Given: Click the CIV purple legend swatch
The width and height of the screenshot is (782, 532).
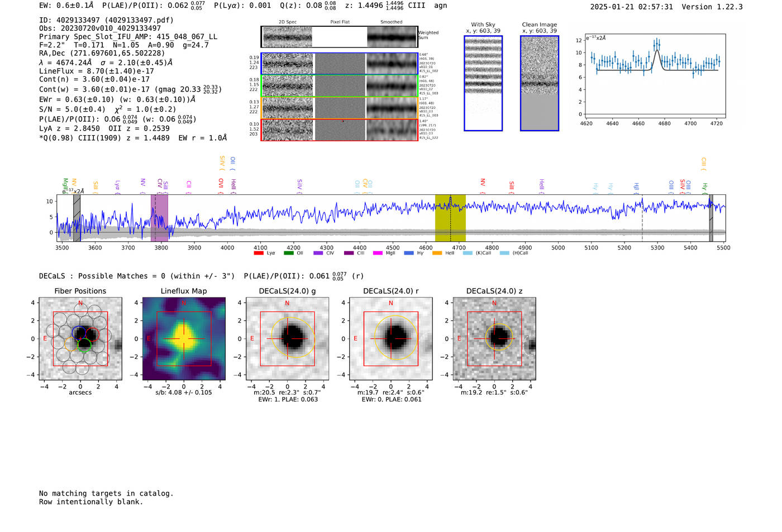Looking at the screenshot, I should pyautogui.click(x=318, y=253).
